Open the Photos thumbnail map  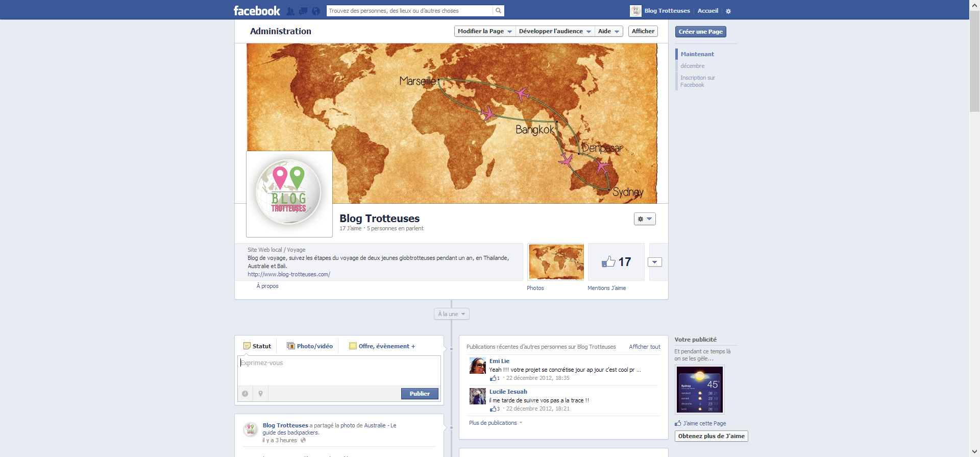(x=556, y=262)
